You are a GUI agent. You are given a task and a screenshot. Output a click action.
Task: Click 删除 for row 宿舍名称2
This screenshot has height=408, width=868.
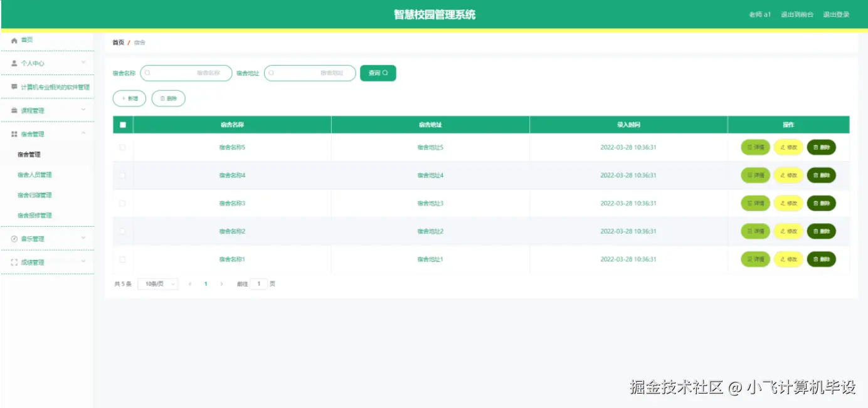point(822,231)
